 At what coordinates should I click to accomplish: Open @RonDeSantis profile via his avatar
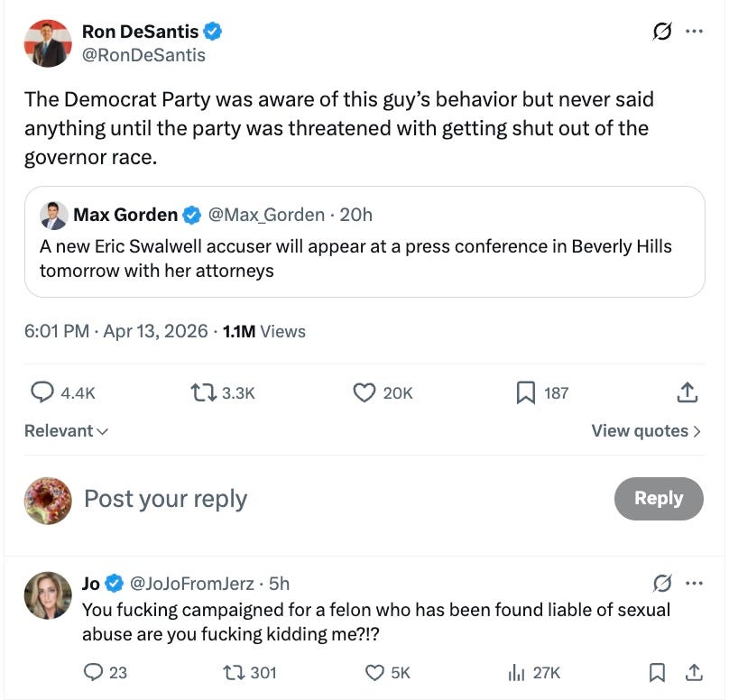[47, 42]
